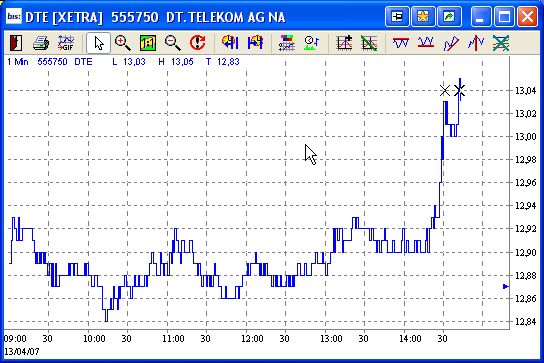544x363 pixels.
Task: Click the pie-chart left arrow icon
Action: pyautogui.click(x=230, y=43)
